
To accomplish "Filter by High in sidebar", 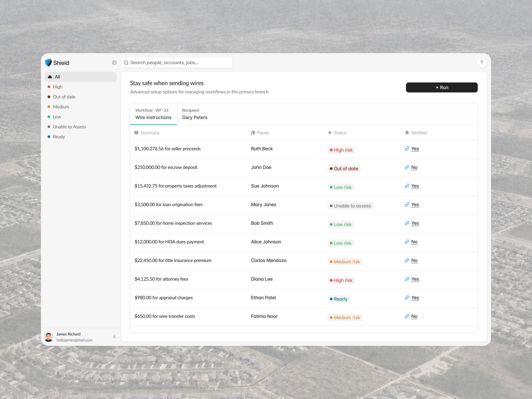I will point(81,87).
